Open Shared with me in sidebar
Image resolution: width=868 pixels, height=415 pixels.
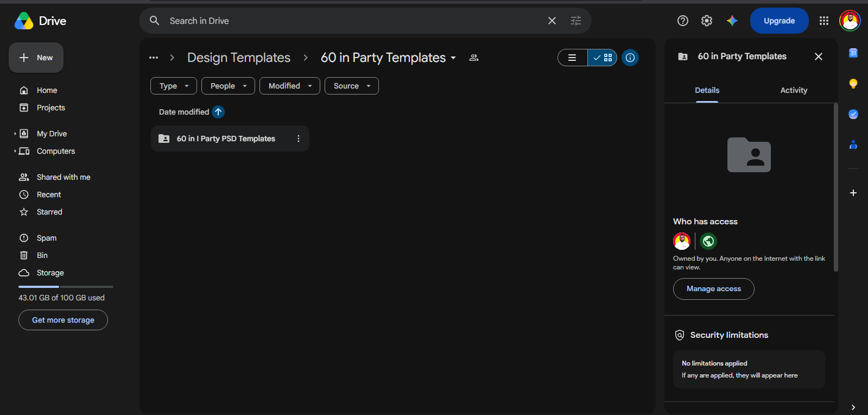(x=63, y=177)
